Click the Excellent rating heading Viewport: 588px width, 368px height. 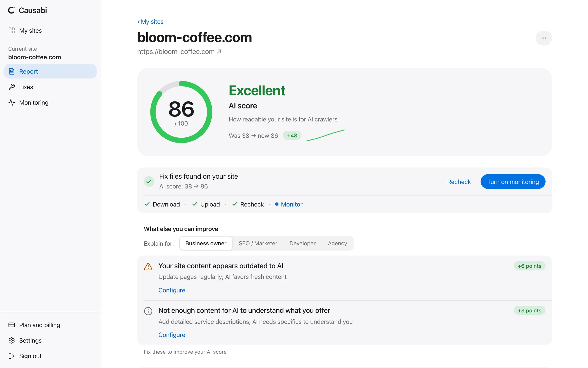pyautogui.click(x=257, y=91)
